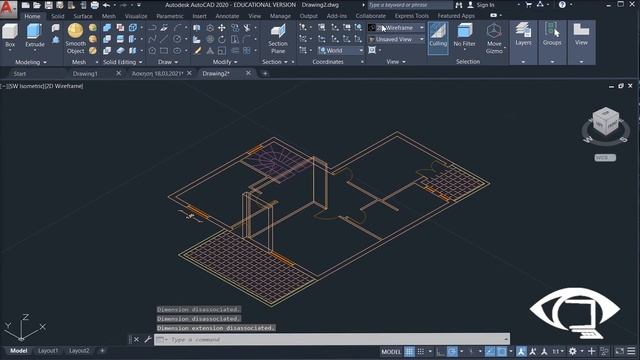The width and height of the screenshot is (640, 360).
Task: Select the Move tool in Modify panel
Action: point(222,28)
